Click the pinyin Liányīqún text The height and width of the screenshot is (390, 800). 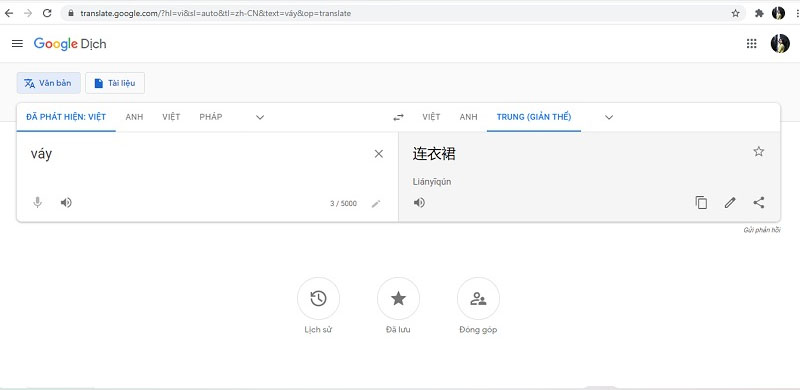432,182
